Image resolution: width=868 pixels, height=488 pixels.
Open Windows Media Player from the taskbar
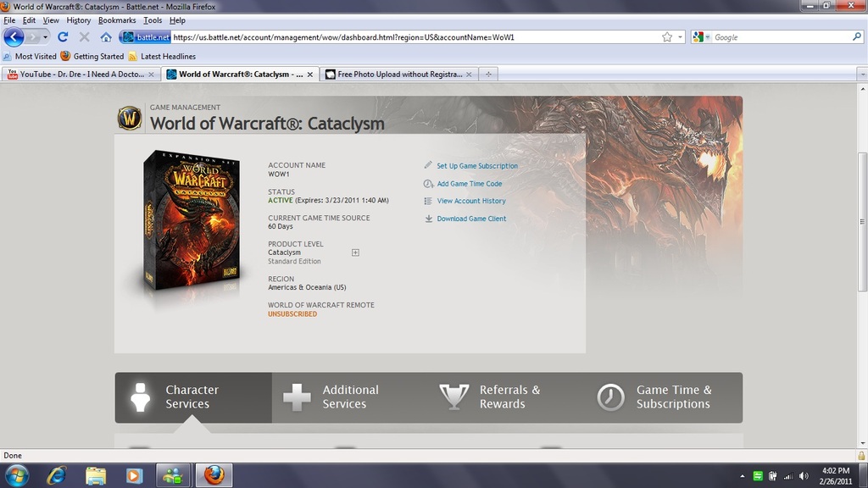(x=134, y=475)
